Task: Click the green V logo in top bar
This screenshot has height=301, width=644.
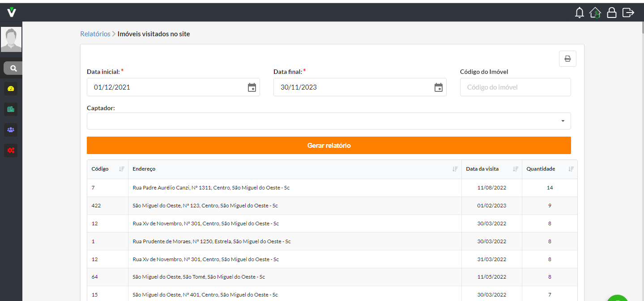Action: click(12, 12)
